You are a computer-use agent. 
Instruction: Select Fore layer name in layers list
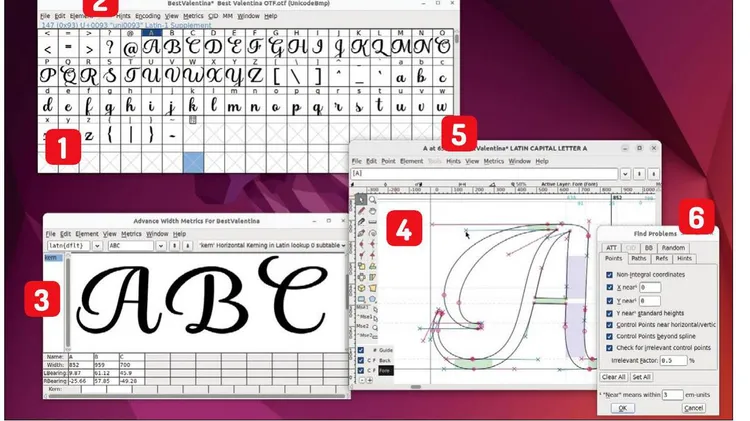coord(386,370)
